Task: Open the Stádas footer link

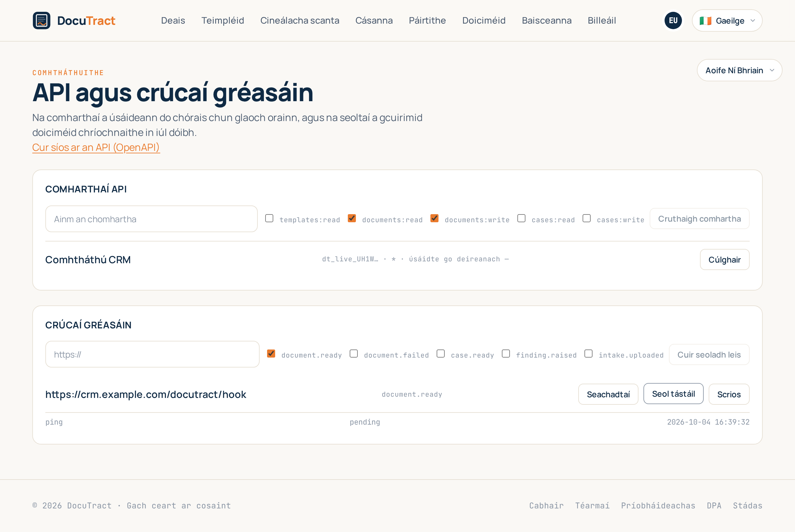Action: [748, 506]
